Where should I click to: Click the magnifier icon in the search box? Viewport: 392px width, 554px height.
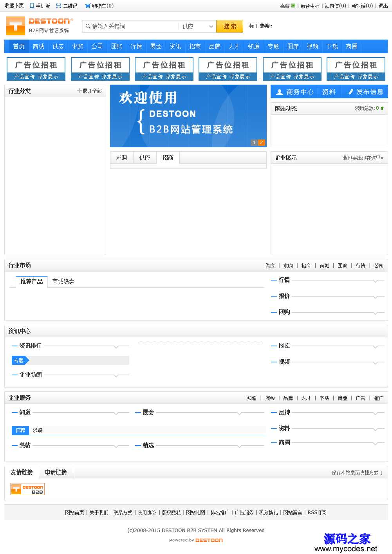pyautogui.click(x=88, y=26)
